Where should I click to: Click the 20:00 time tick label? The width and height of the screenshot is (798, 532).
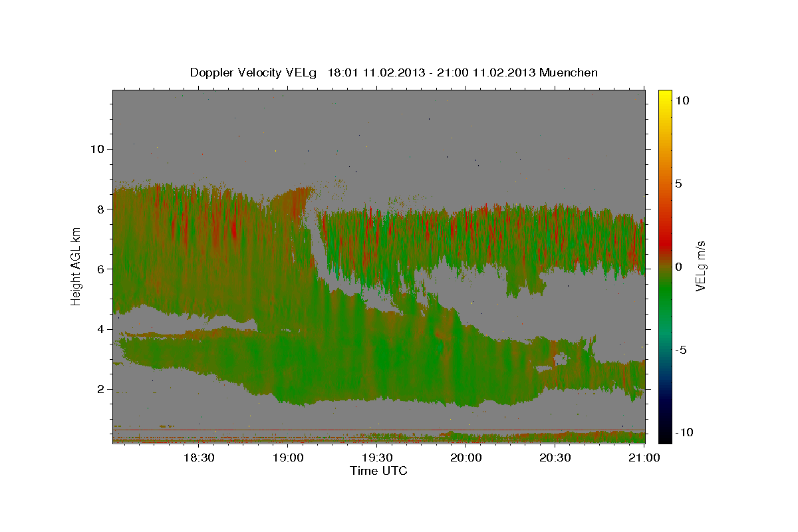(x=465, y=458)
